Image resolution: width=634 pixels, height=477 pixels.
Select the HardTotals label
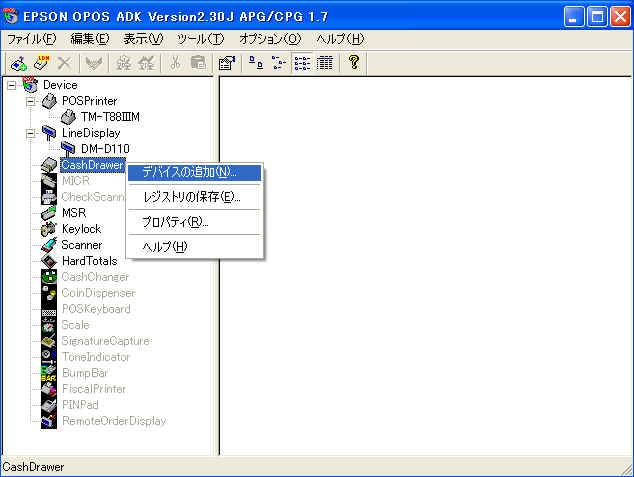pos(89,261)
